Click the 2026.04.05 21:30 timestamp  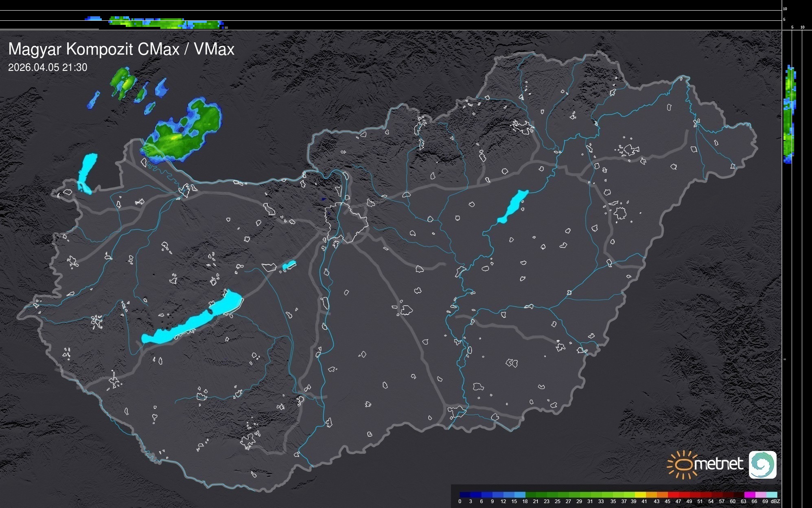pyautogui.click(x=48, y=68)
